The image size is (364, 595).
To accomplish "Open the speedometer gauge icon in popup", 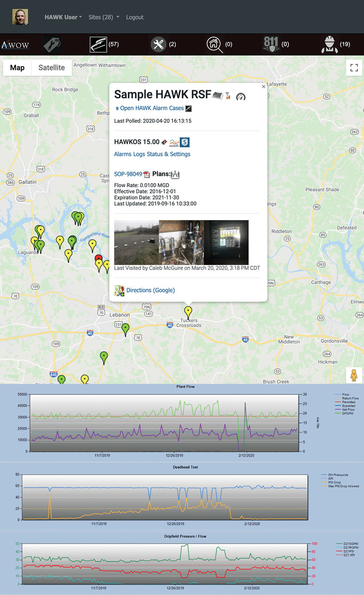I will click(x=241, y=96).
